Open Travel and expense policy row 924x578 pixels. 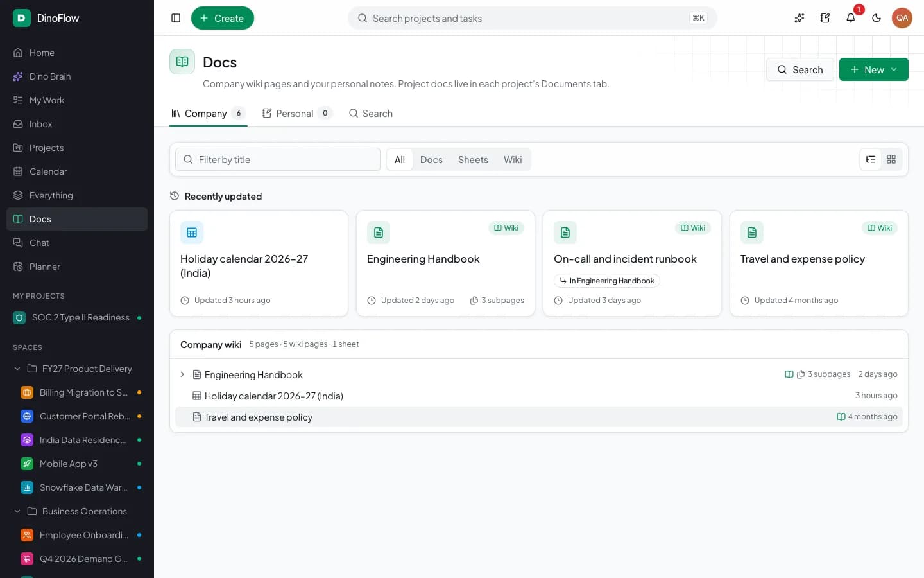pos(539,417)
